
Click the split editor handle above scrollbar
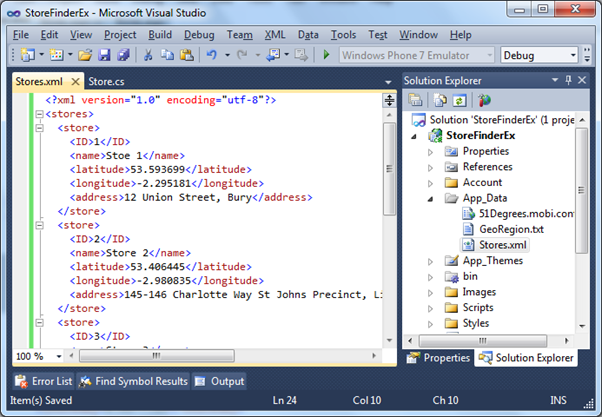pyautogui.click(x=389, y=100)
